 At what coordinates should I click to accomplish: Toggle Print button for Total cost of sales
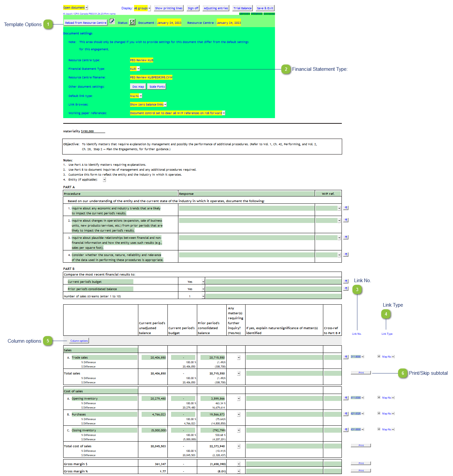(361, 445)
